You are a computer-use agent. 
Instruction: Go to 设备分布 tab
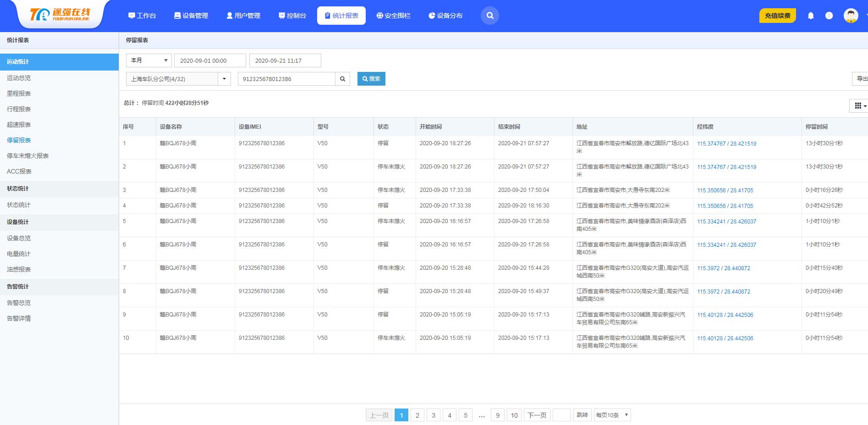pos(445,16)
